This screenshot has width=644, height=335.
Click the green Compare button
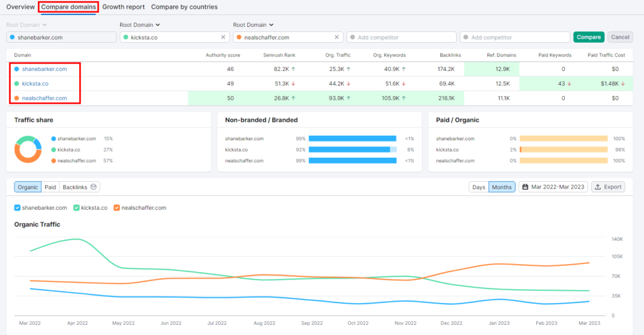point(589,37)
